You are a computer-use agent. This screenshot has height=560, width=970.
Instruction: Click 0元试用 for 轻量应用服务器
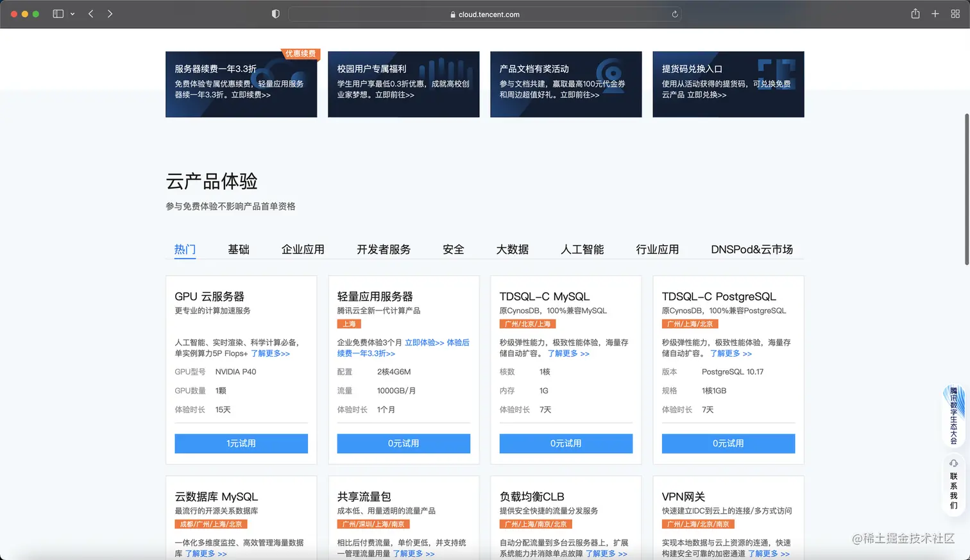click(404, 444)
